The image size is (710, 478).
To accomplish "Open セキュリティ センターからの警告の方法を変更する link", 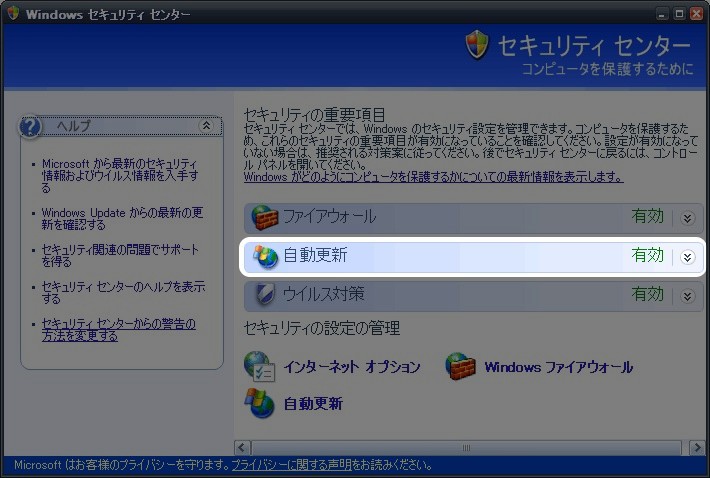I will click(119, 330).
